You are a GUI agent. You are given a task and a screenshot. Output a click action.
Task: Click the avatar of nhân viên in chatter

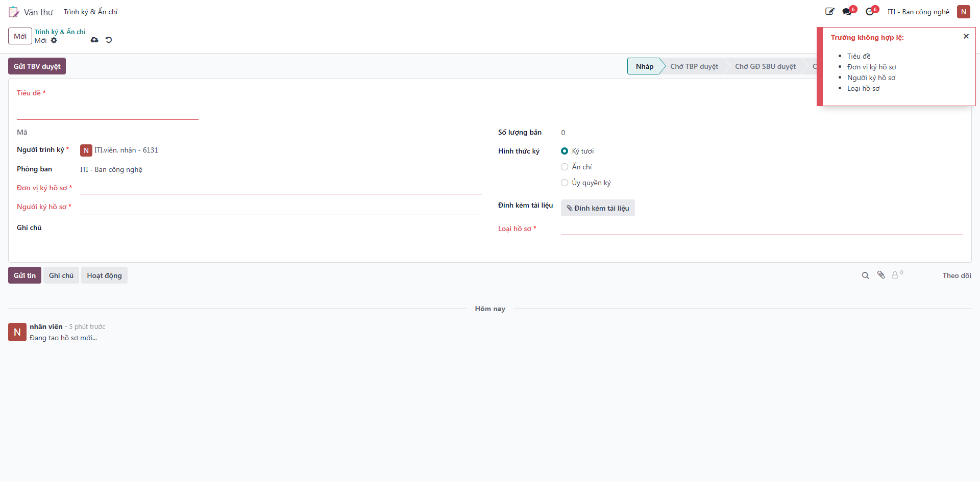17,332
